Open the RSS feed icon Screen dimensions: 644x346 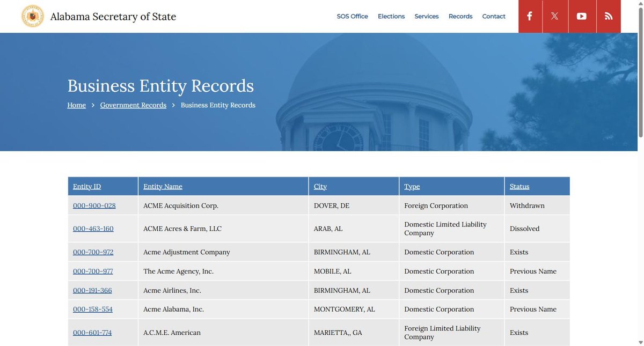coord(609,16)
